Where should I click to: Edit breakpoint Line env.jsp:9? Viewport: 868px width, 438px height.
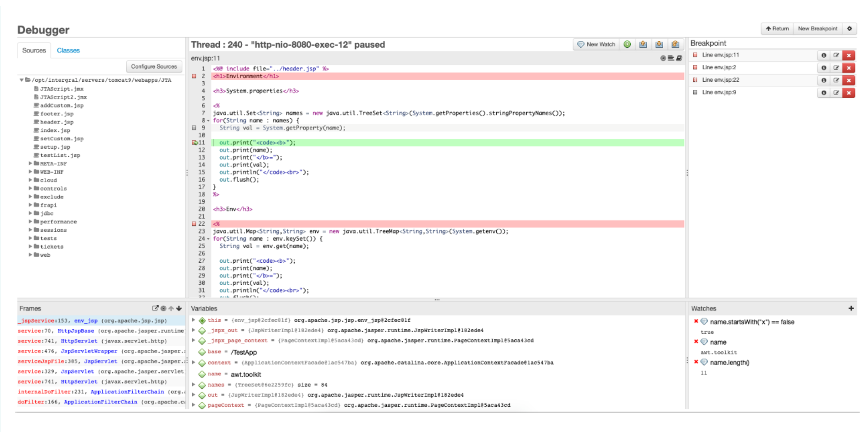[836, 93]
